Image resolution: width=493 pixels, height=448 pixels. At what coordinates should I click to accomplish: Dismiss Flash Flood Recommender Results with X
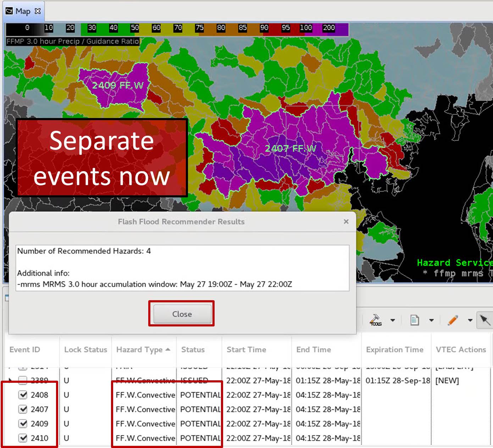coord(346,222)
